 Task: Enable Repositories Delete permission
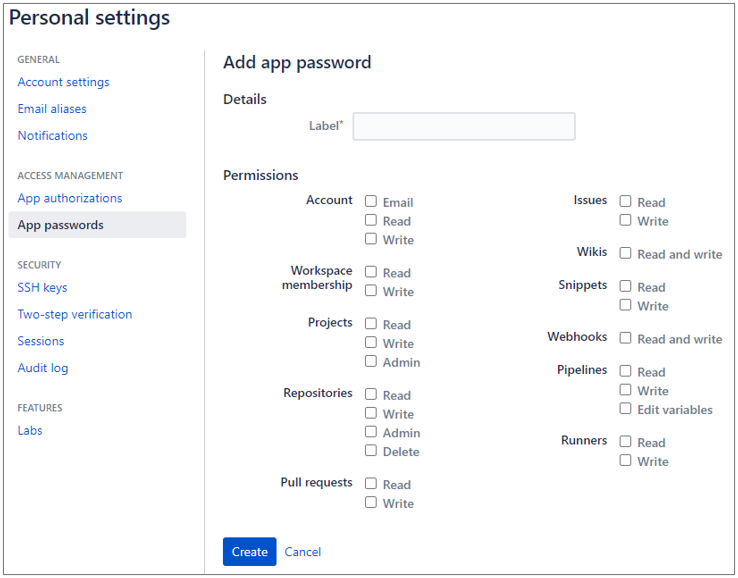(371, 451)
